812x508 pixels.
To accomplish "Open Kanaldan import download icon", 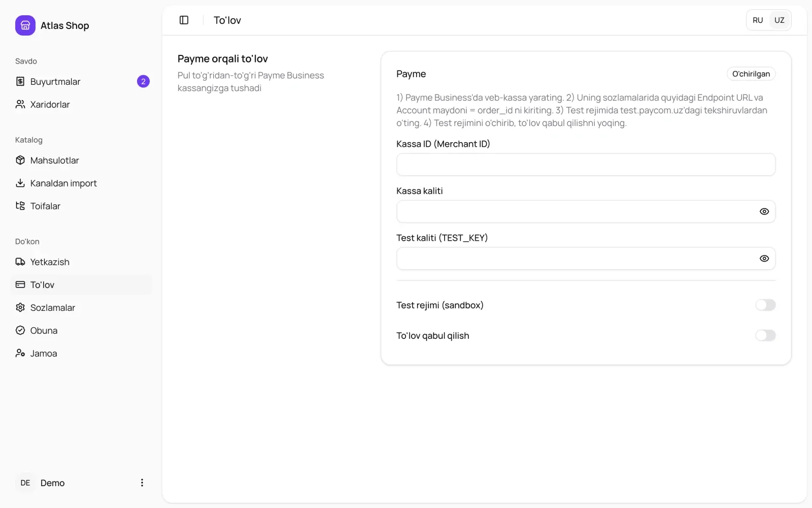I will pyautogui.click(x=20, y=183).
